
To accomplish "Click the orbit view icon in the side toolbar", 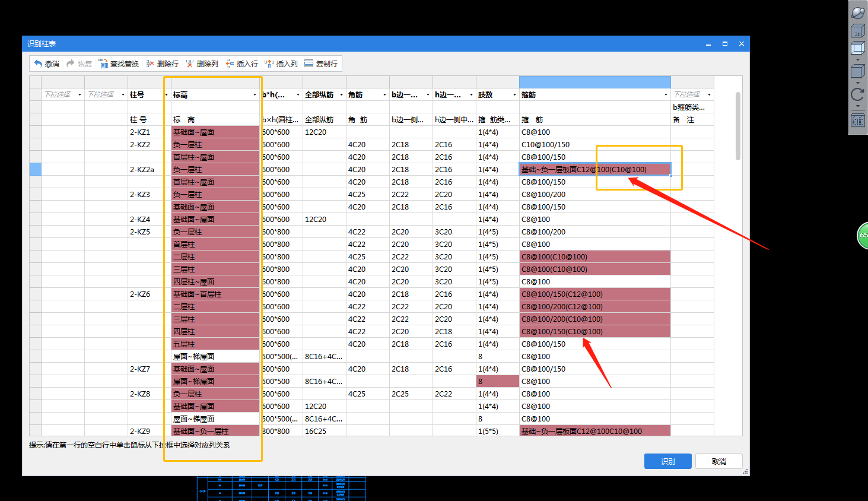I will point(858,12).
